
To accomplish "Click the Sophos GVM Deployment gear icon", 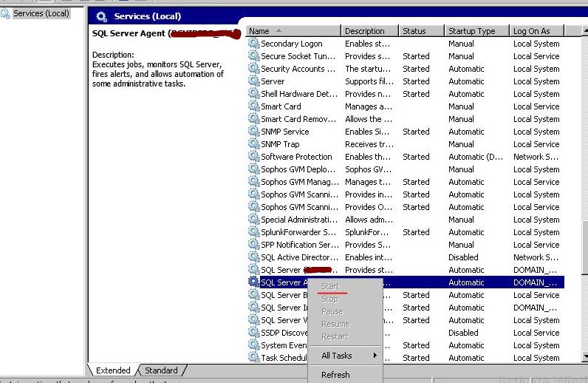I will 254,169.
